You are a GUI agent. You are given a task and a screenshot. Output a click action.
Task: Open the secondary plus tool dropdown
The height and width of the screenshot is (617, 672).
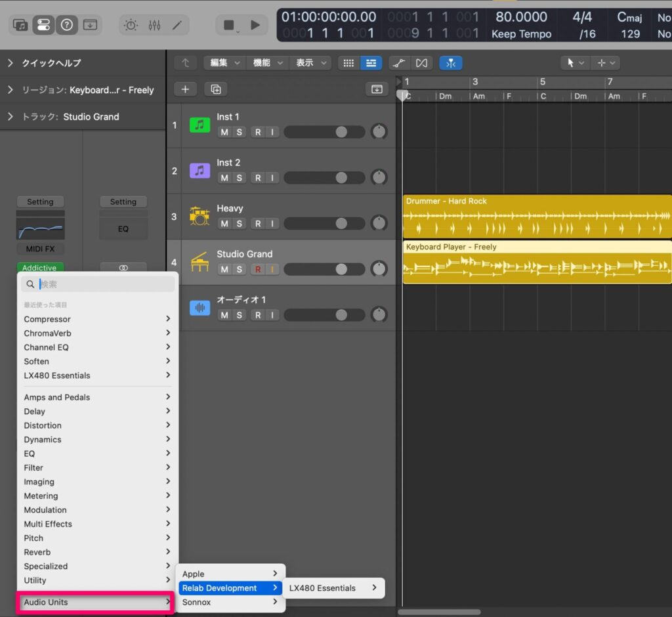tap(606, 63)
